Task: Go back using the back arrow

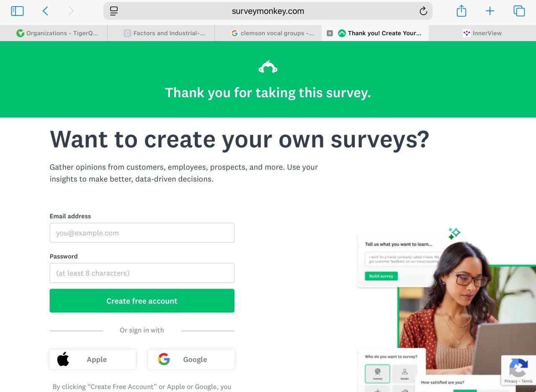Action: point(45,11)
